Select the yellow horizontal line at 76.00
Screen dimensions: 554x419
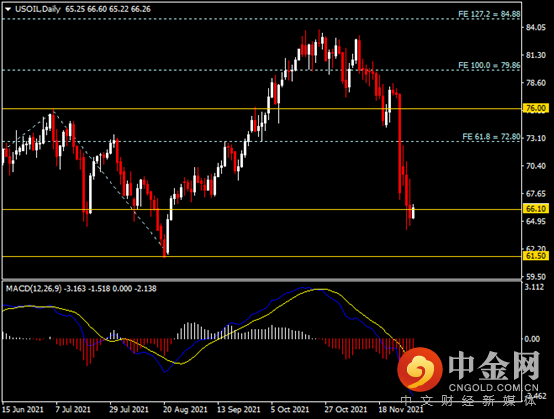pyautogui.click(x=262, y=109)
